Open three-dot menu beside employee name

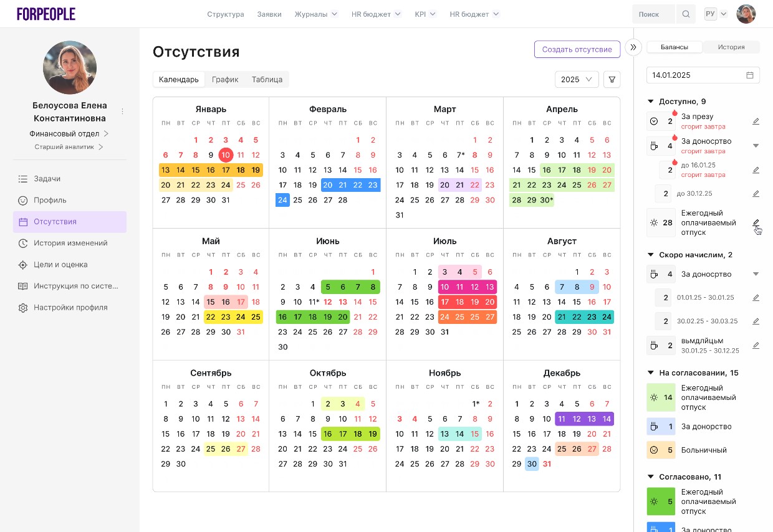[x=122, y=112]
